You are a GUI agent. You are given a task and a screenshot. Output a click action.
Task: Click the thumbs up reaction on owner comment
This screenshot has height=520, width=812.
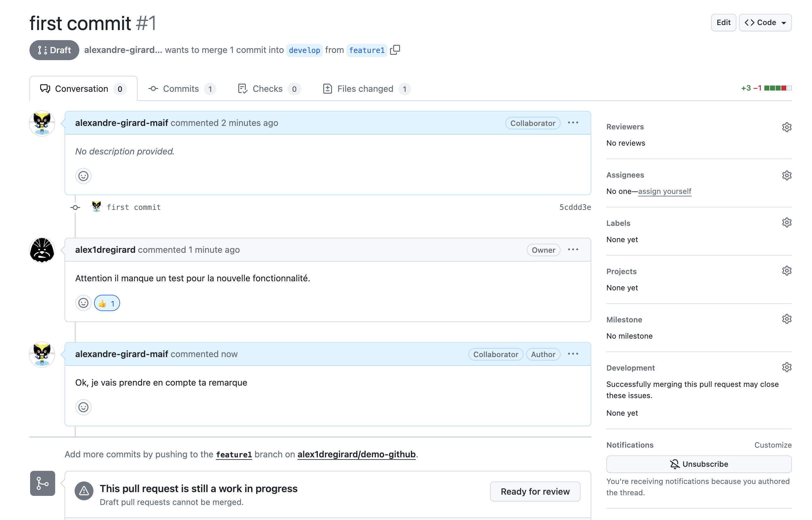(x=107, y=303)
